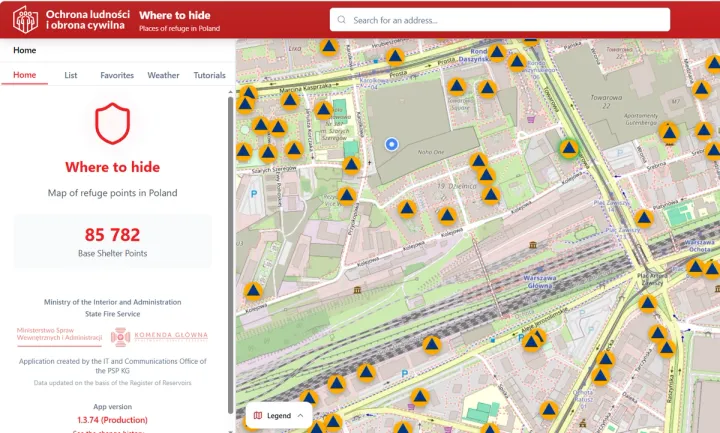The image size is (720, 433).
Task: Open the Legend button on the map
Action: coord(279,415)
